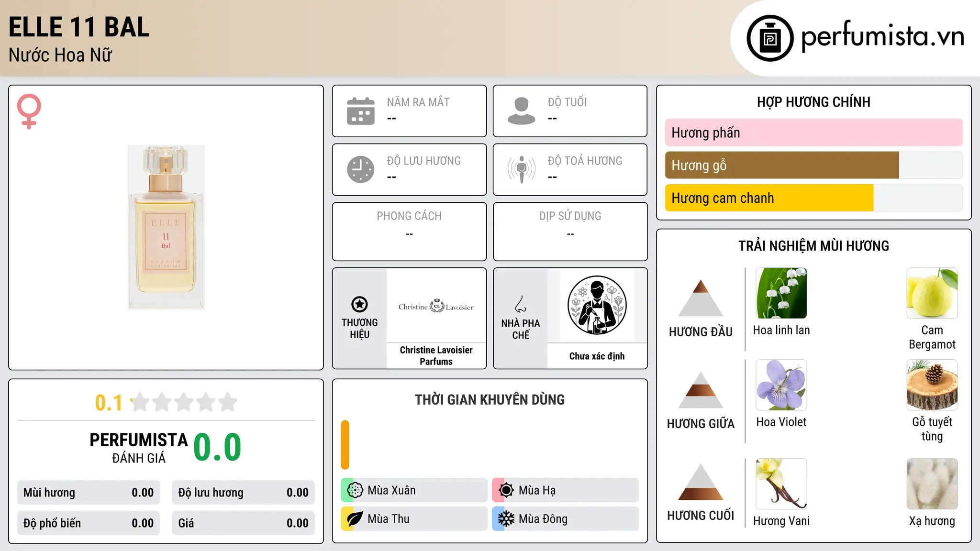
Task: Click the PHONG CÁCH label
Action: pos(409,216)
